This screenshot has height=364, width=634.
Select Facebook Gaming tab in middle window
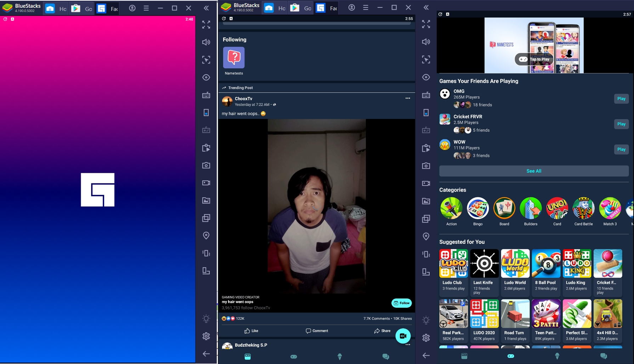point(326,8)
